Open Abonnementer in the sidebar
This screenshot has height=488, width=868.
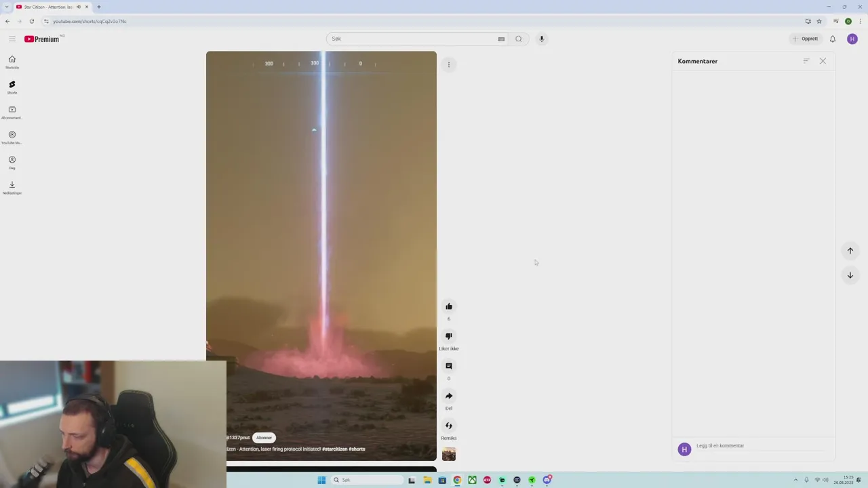pos(12,113)
